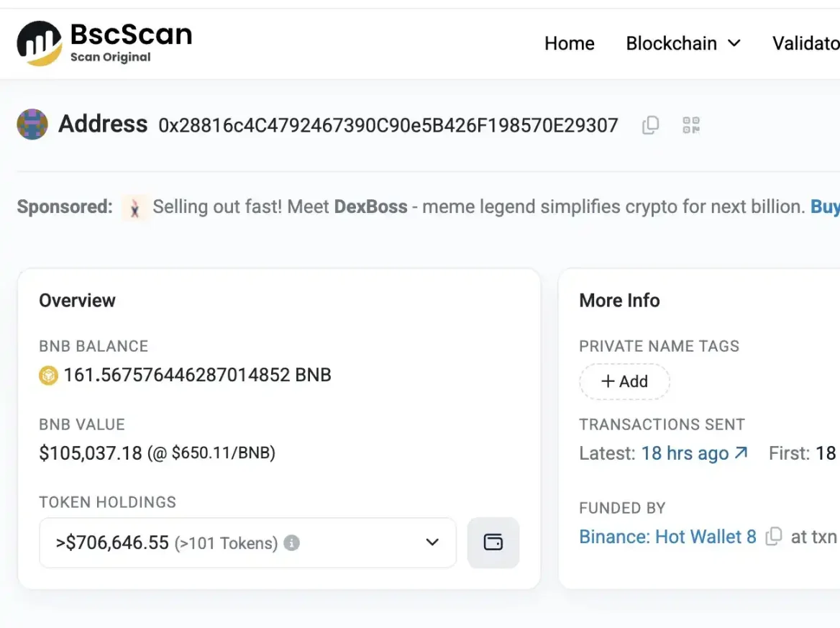Expand the $706,646.55 tokens list chevron
The image size is (840, 628).
[x=432, y=543]
